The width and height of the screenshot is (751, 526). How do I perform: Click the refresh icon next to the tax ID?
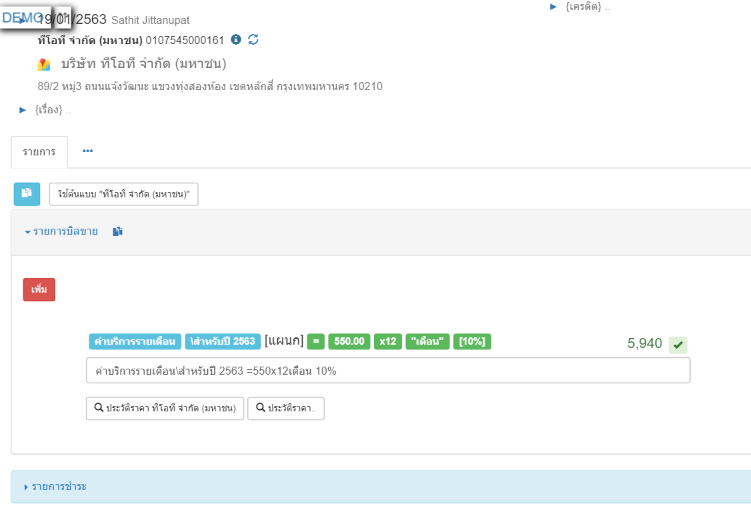pos(253,40)
